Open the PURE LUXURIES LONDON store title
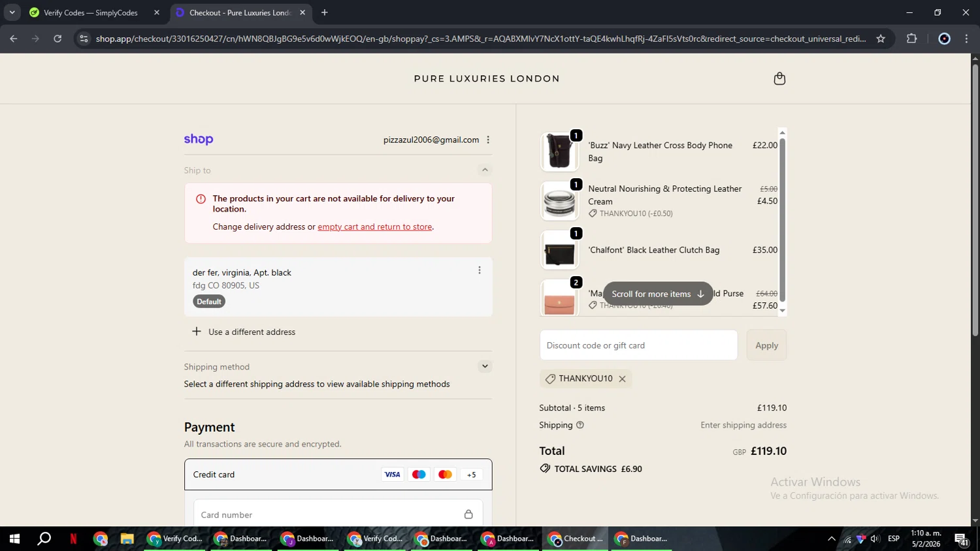 487,78
